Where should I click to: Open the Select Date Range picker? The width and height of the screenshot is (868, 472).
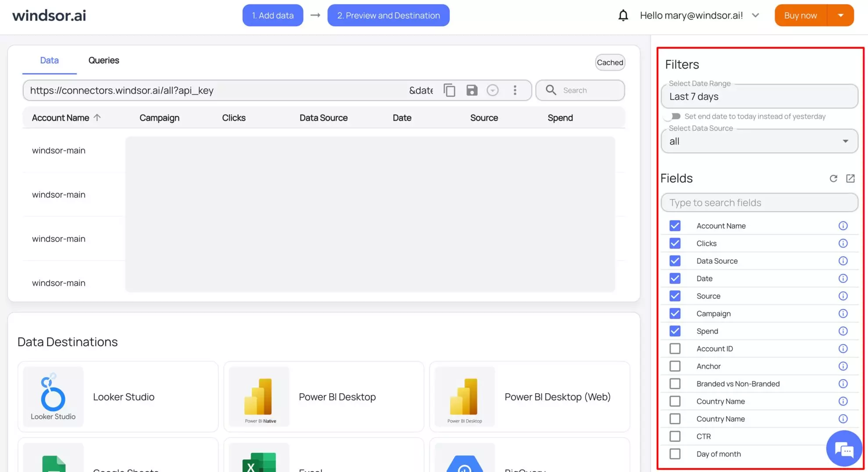click(x=759, y=97)
